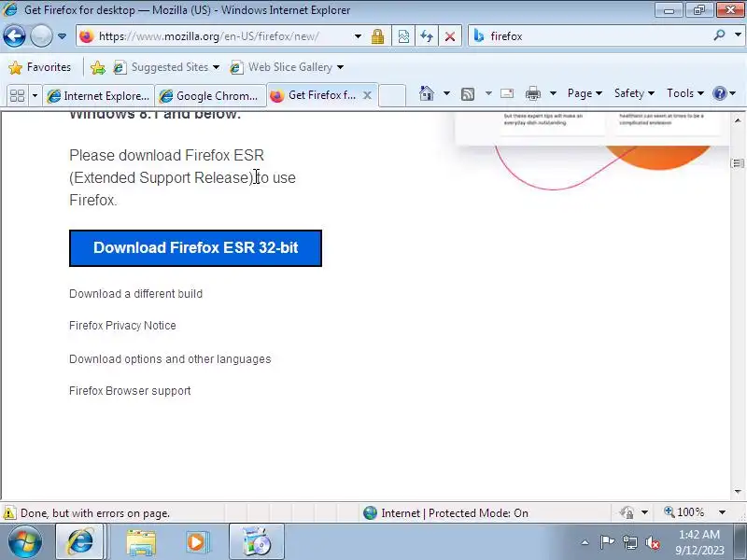
Task: Expand the zoom level dropdown arrow
Action: tap(722, 512)
